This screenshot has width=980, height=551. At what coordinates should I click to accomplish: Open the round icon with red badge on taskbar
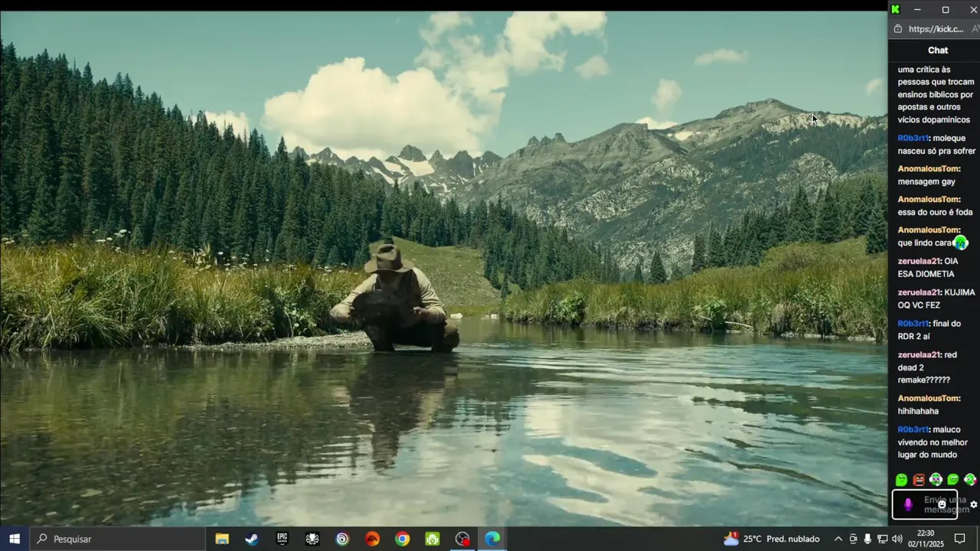click(x=462, y=539)
